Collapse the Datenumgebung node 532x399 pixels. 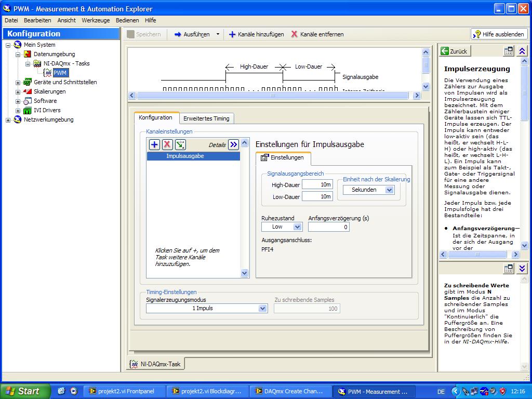click(x=18, y=54)
